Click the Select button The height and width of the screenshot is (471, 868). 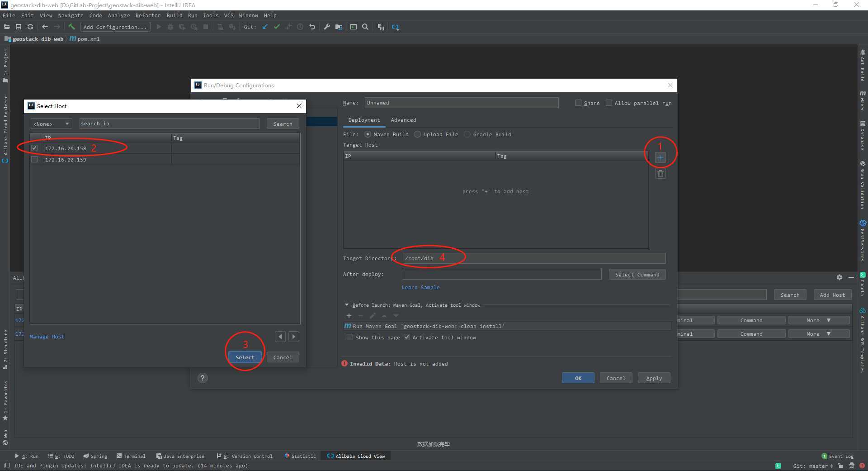[245, 357]
